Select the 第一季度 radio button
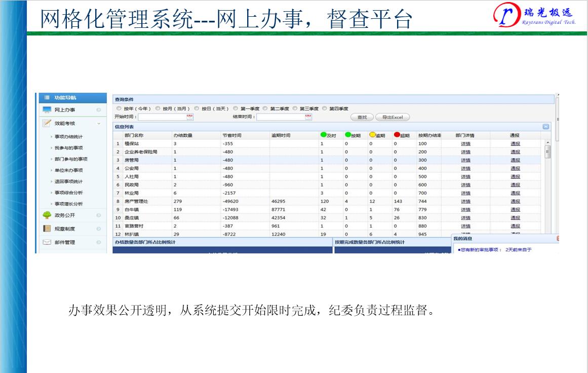Image resolution: width=588 pixels, height=373 pixels. pyautogui.click(x=236, y=108)
